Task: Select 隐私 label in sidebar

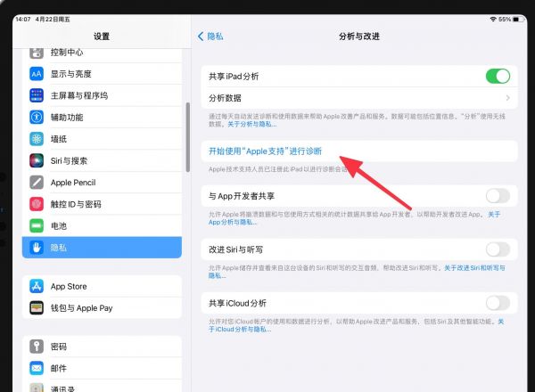Action: pyautogui.click(x=58, y=248)
